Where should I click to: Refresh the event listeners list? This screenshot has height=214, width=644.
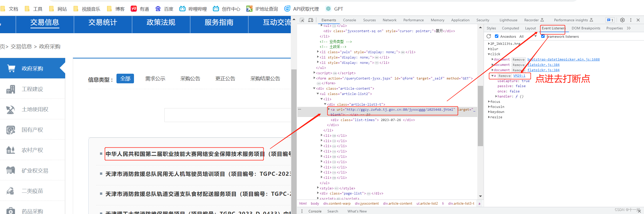[489, 36]
